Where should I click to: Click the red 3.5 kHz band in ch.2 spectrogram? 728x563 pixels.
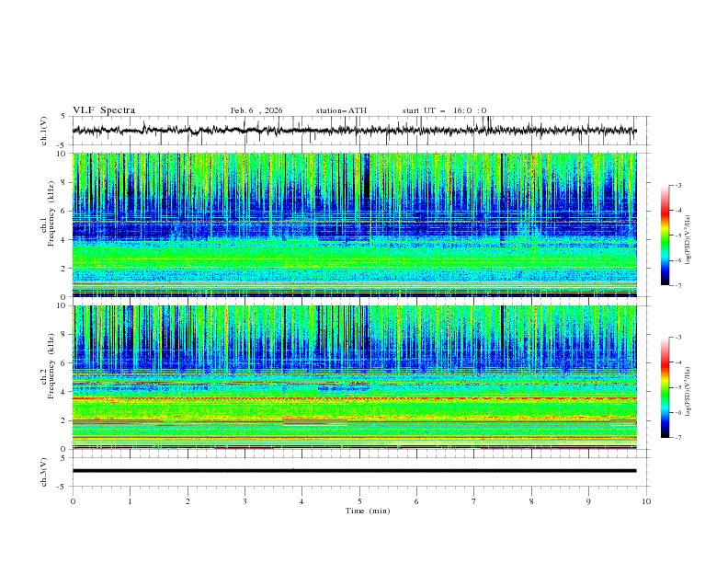click(x=354, y=398)
